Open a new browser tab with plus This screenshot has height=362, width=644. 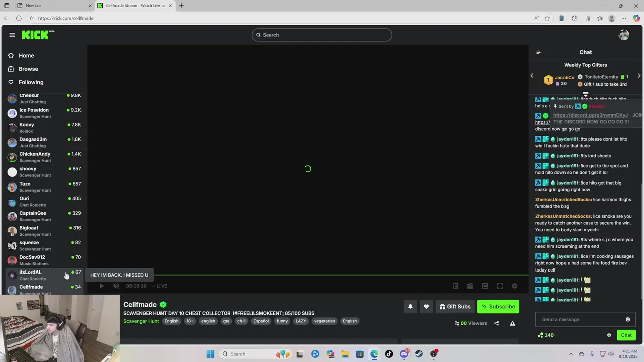pos(181,6)
